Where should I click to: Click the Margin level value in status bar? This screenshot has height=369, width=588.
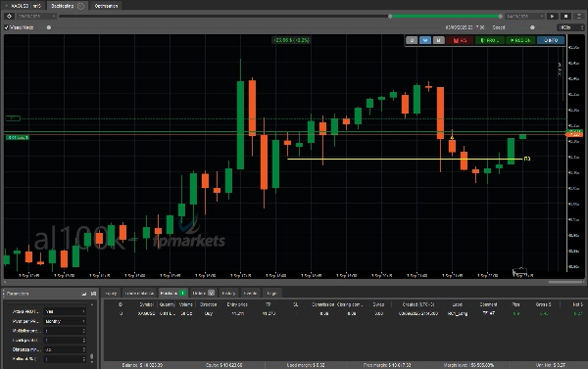(x=468, y=365)
